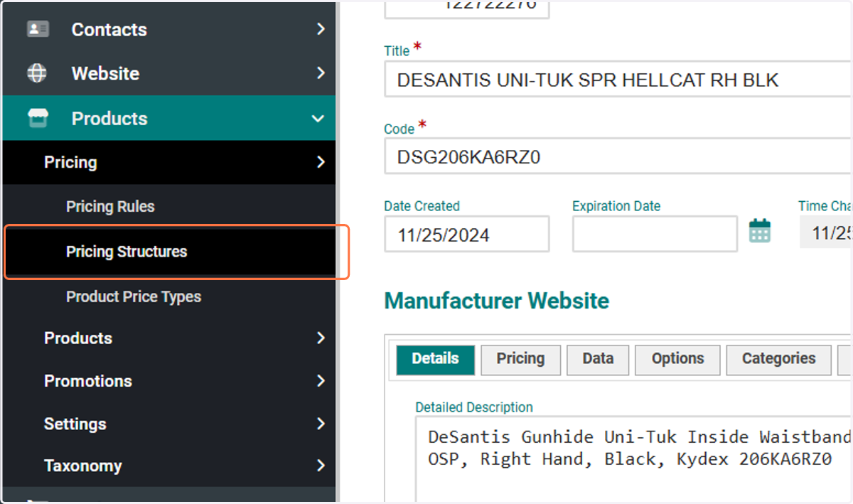853x504 pixels.
Task: Switch to the Options tab
Action: 677,359
